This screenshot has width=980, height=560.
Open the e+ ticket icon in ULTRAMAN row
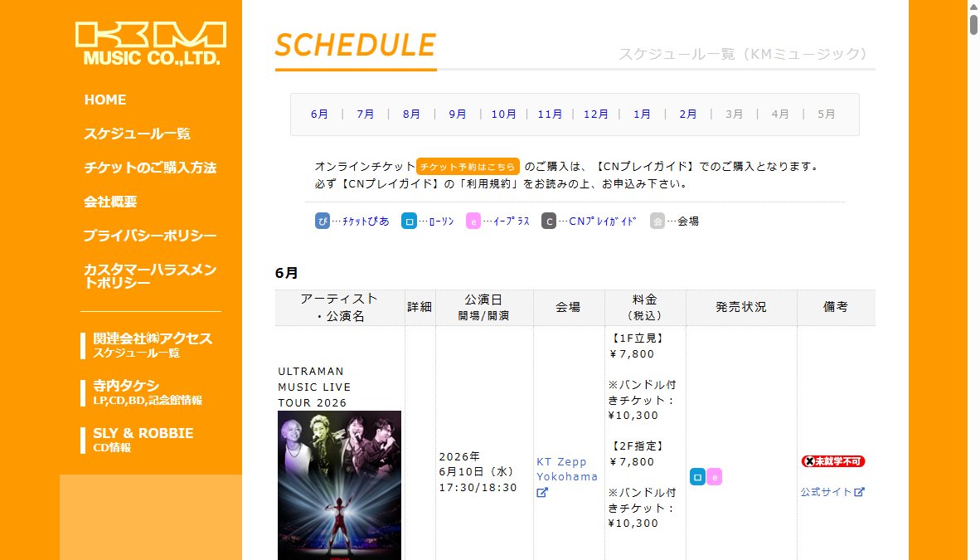tap(715, 477)
